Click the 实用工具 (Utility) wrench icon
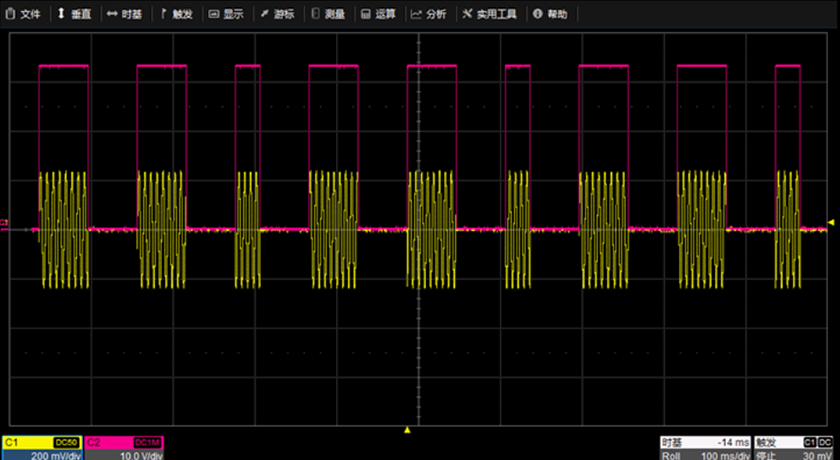This screenshot has height=460, width=840. (x=467, y=15)
